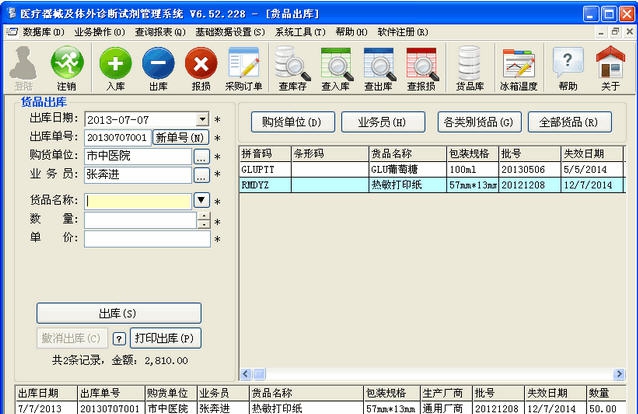The image size is (638, 414).
Task: Click the 出库(S) submit button
Action: coord(119,313)
